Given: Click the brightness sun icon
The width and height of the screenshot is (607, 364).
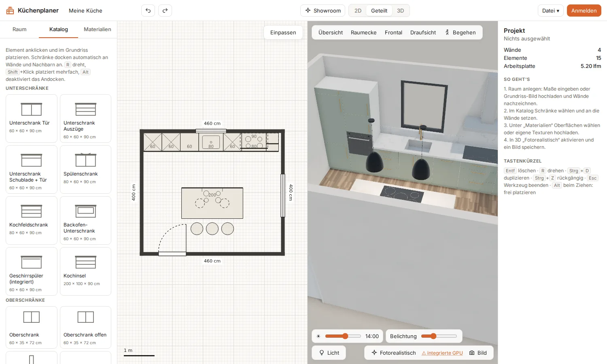Looking at the screenshot, I should (318, 336).
